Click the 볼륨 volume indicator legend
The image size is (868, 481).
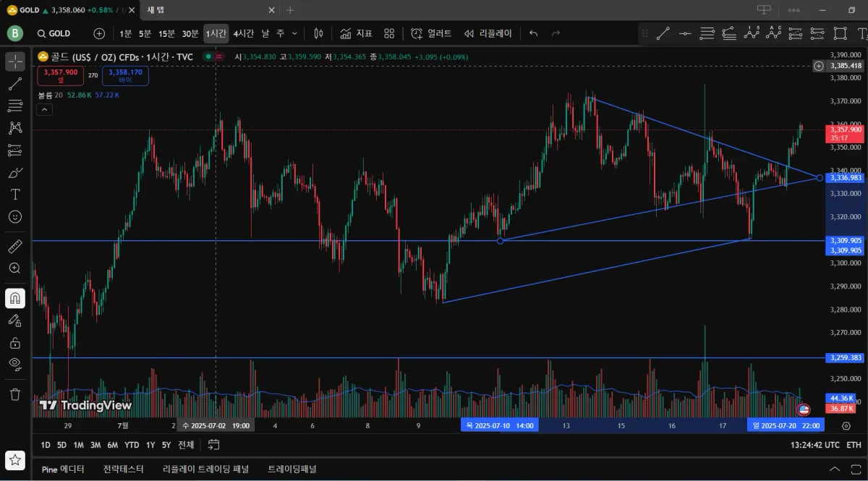tap(80, 95)
